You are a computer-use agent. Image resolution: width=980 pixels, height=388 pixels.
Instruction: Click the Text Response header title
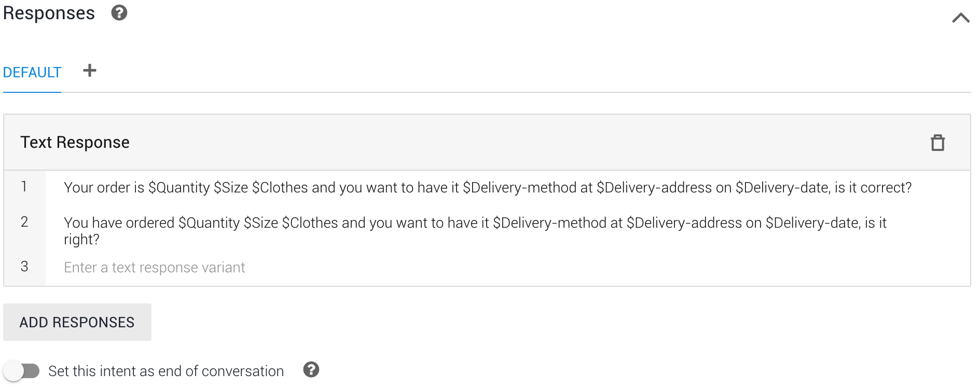tap(75, 142)
